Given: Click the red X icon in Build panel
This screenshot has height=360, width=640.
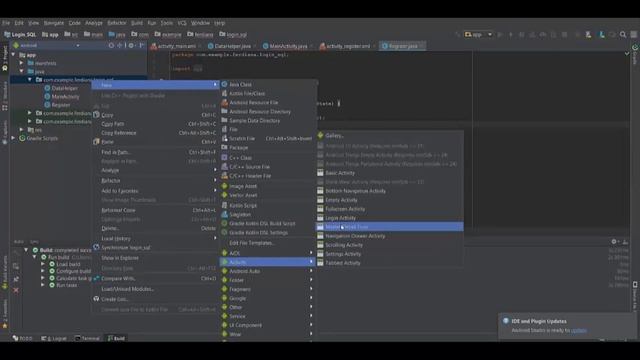Looking at the screenshot, I should point(16,290).
